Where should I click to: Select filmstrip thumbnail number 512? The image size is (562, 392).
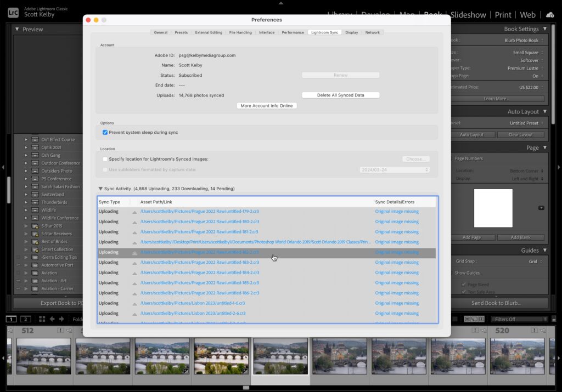[x=44, y=355]
